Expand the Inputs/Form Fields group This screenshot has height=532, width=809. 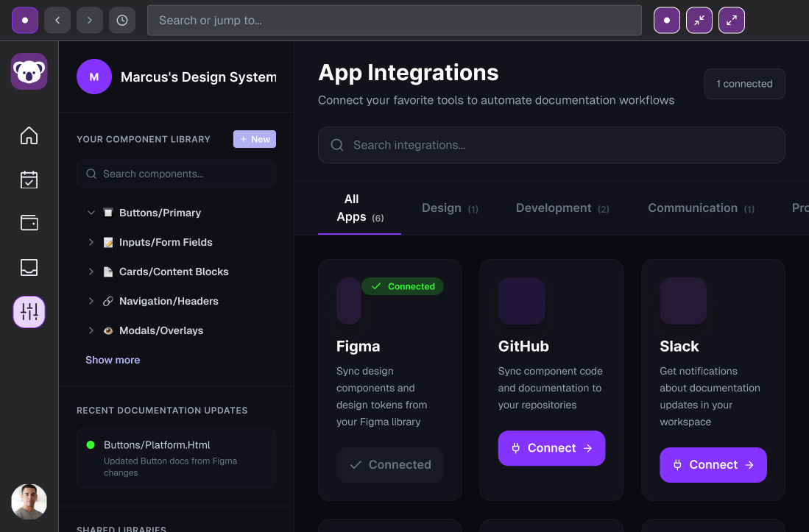pyautogui.click(x=91, y=242)
